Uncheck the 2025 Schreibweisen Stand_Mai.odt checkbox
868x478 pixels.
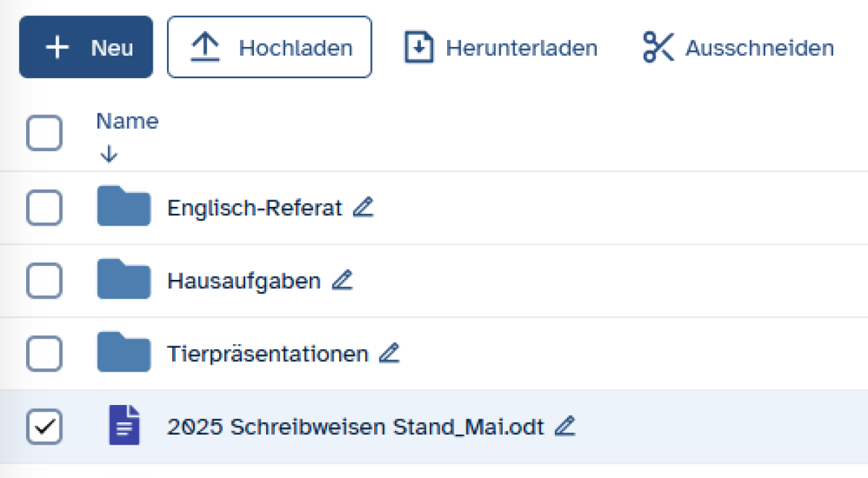pyautogui.click(x=44, y=427)
